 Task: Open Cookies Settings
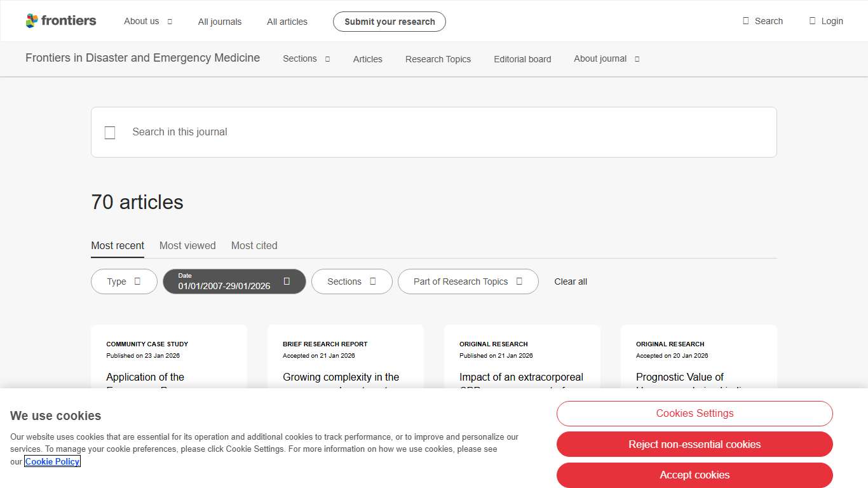point(695,414)
